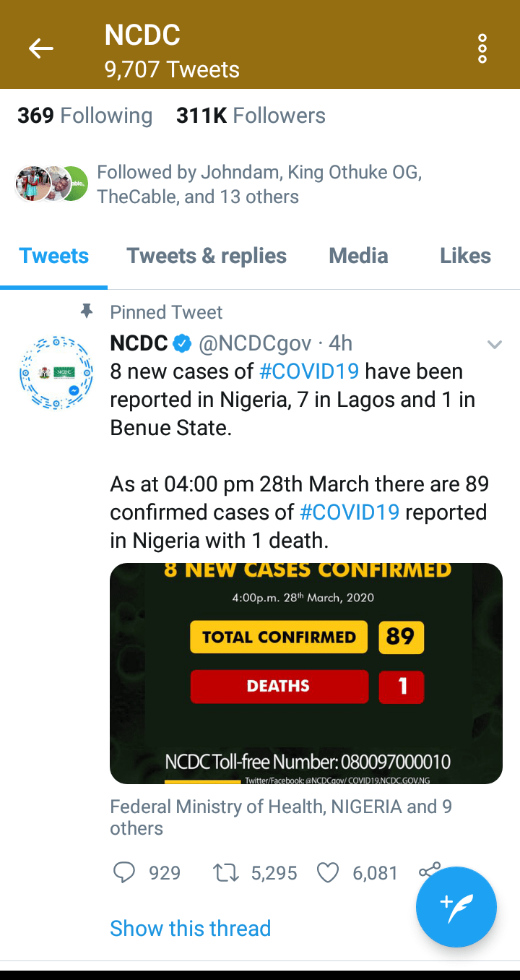View the 369 Following list
The width and height of the screenshot is (520, 980).
pos(84,116)
